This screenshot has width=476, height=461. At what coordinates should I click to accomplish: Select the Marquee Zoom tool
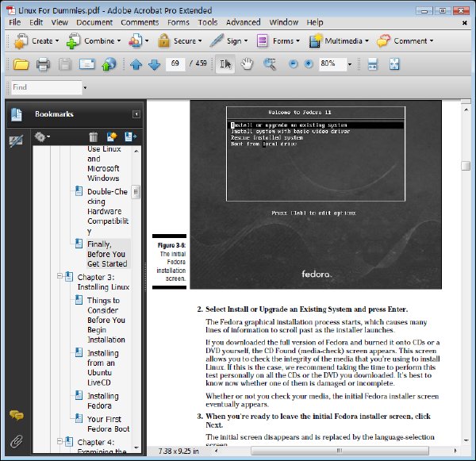tap(270, 64)
